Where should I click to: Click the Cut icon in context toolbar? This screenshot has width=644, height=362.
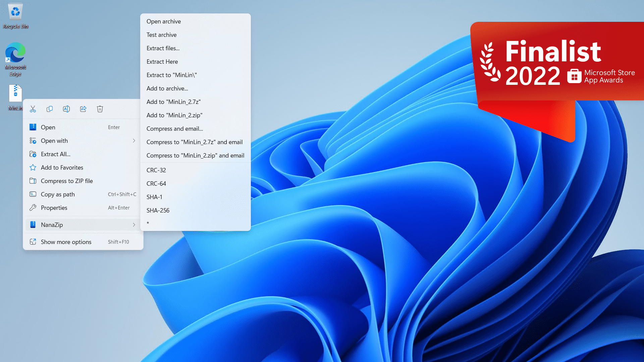[33, 109]
